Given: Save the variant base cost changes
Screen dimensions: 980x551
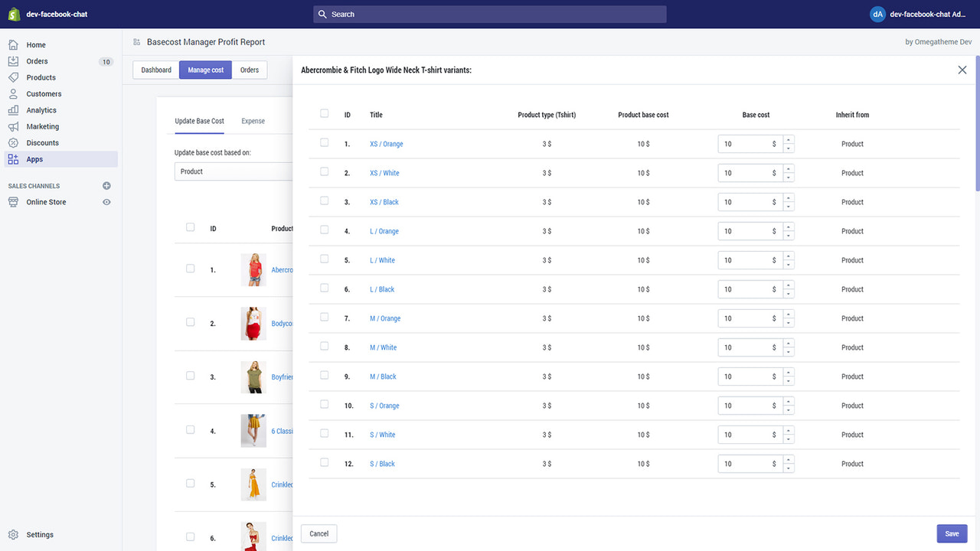Looking at the screenshot, I should click(951, 533).
